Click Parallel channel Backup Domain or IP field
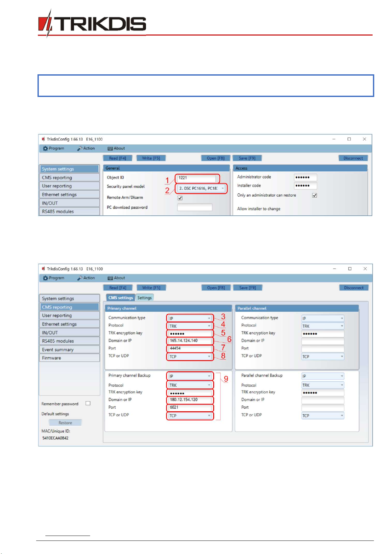392x554 pixels. (x=323, y=400)
